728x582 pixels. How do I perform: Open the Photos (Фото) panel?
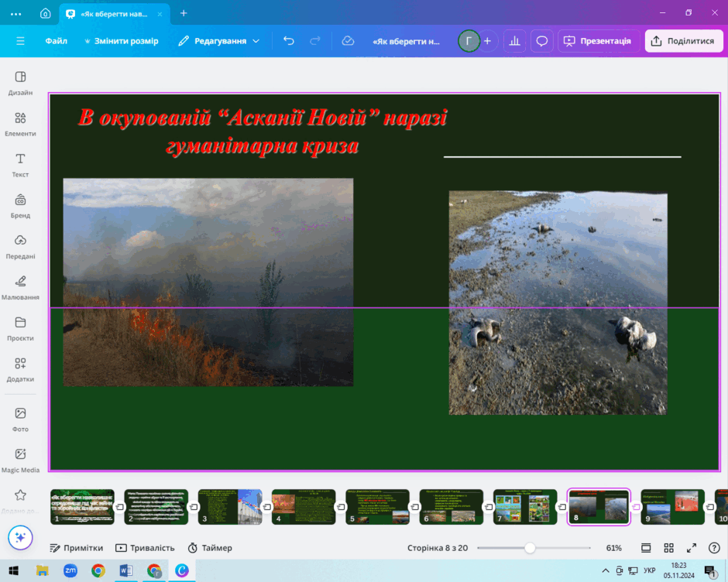coord(20,419)
